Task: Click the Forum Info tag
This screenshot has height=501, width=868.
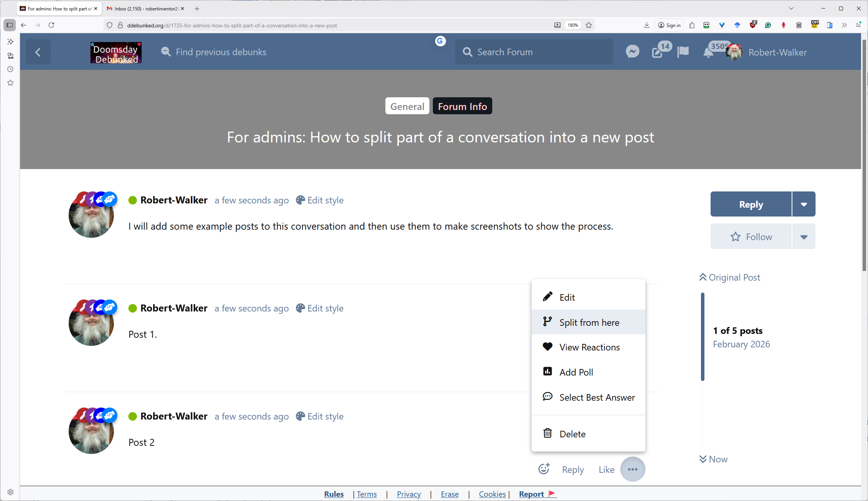Action: (x=462, y=106)
